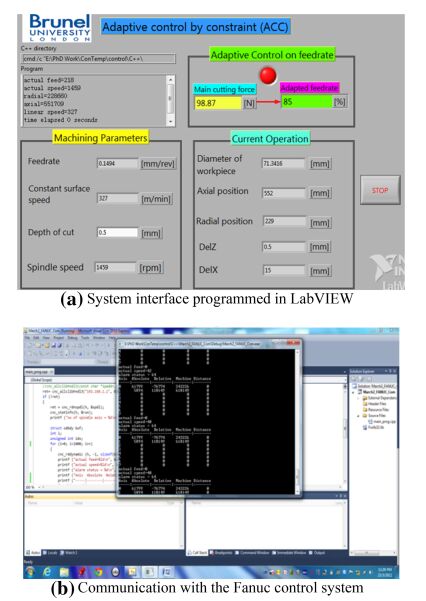Image resolution: width=426 pixels, height=601 pixels.
Task: Open File Explorer folder icon on taskbar
Action: [x=64, y=572]
